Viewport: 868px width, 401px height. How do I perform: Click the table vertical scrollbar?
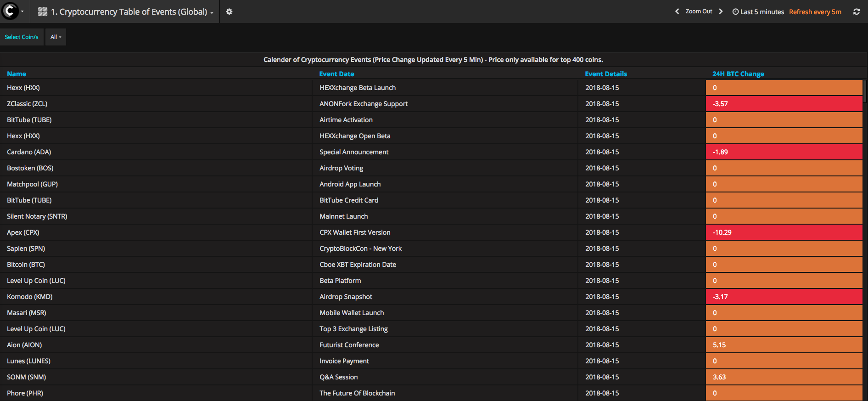click(x=865, y=91)
